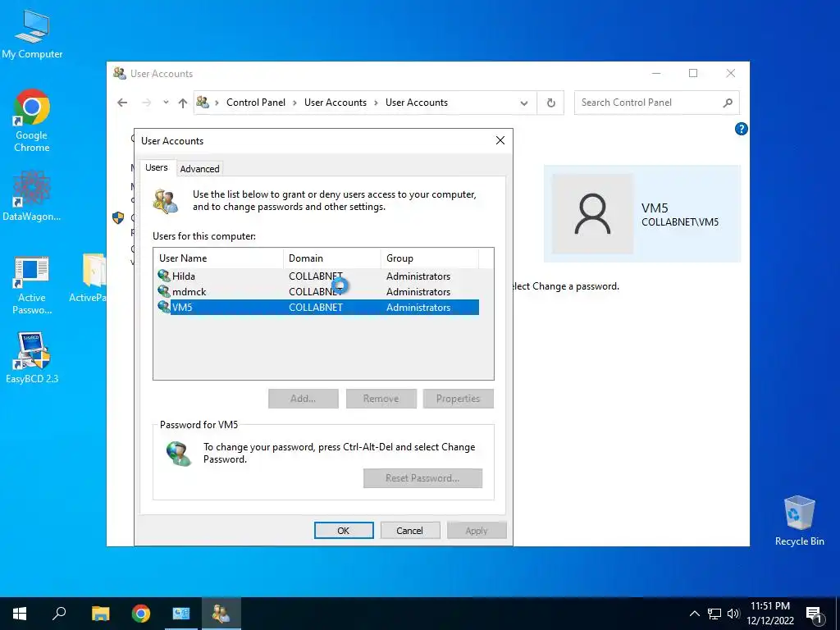Open ActivePa folder on desktop
Viewport: 840px width, 630px height.
(89, 279)
